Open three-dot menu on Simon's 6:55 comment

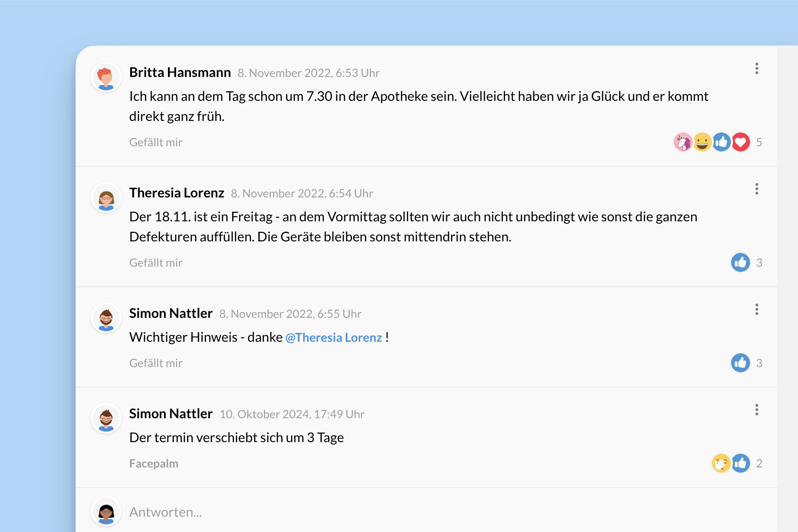756,309
